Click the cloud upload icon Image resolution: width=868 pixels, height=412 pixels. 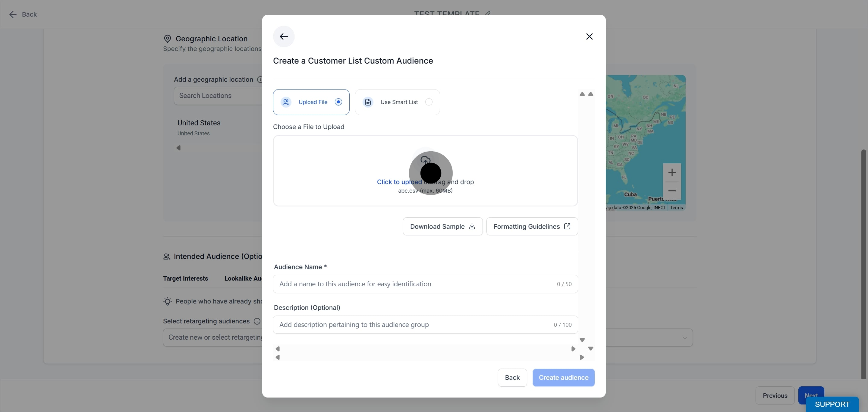click(x=425, y=160)
